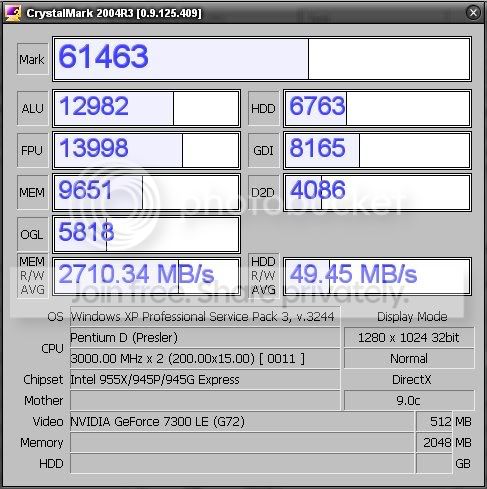Click the HDD score 6763
Viewport: 487px width, 489px height.
(x=377, y=108)
